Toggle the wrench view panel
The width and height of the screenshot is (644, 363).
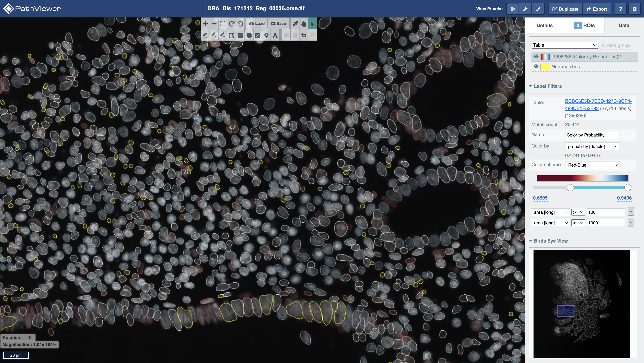pos(526,9)
